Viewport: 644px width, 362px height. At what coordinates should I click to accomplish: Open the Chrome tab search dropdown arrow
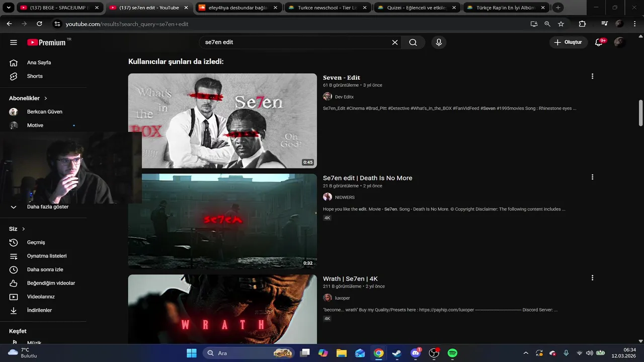pos(9,8)
